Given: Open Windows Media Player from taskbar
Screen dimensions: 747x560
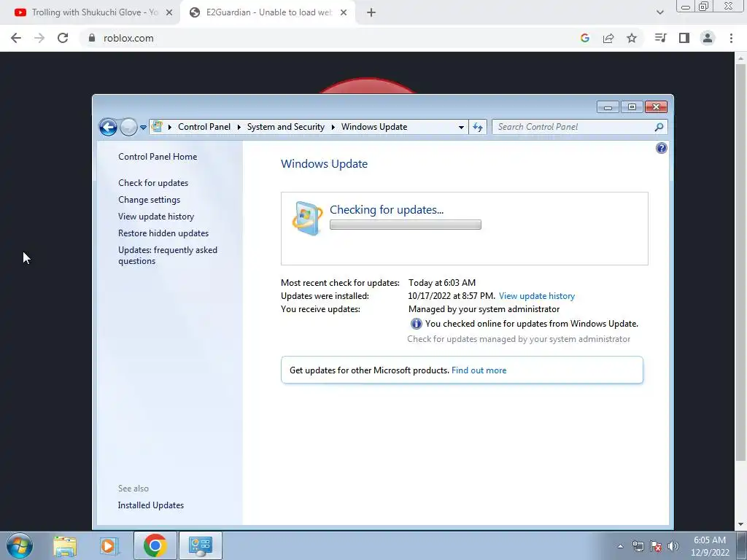Looking at the screenshot, I should coord(109,545).
